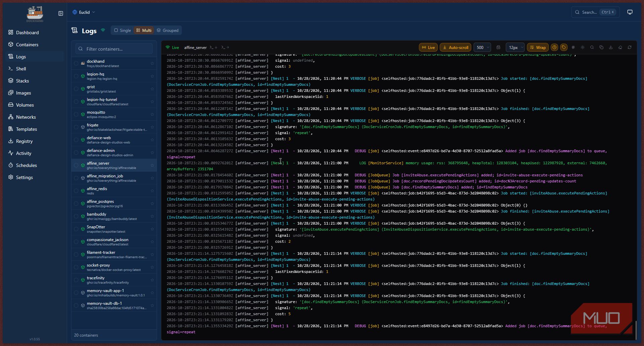Select the grist container radio circle
The height and width of the screenshot is (346, 644).
pyautogui.click(x=76, y=89)
